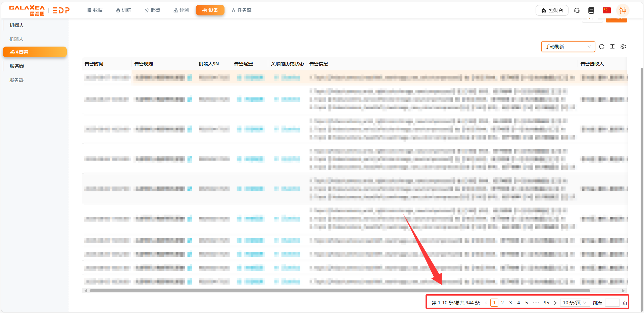Click the 控制台 console button
644x313 pixels.
coord(552,10)
